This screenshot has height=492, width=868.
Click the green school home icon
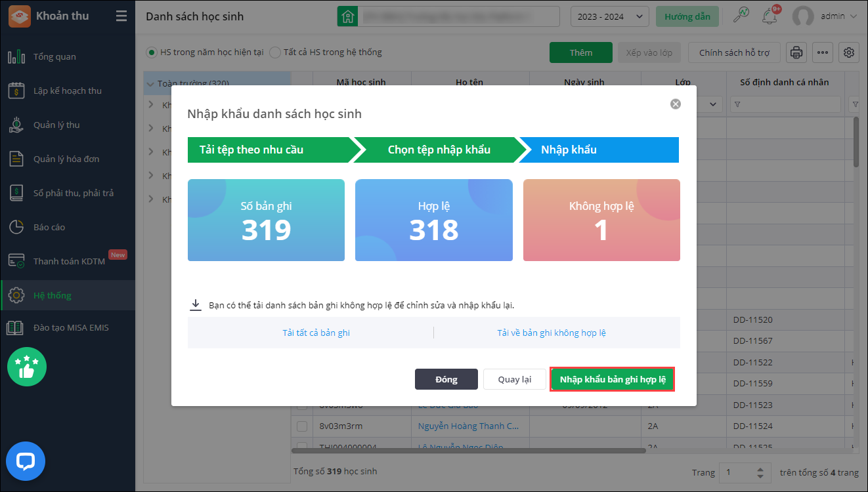[348, 16]
